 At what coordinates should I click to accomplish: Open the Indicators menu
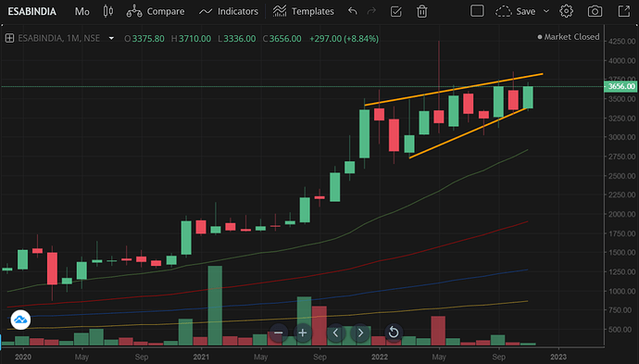coord(228,11)
